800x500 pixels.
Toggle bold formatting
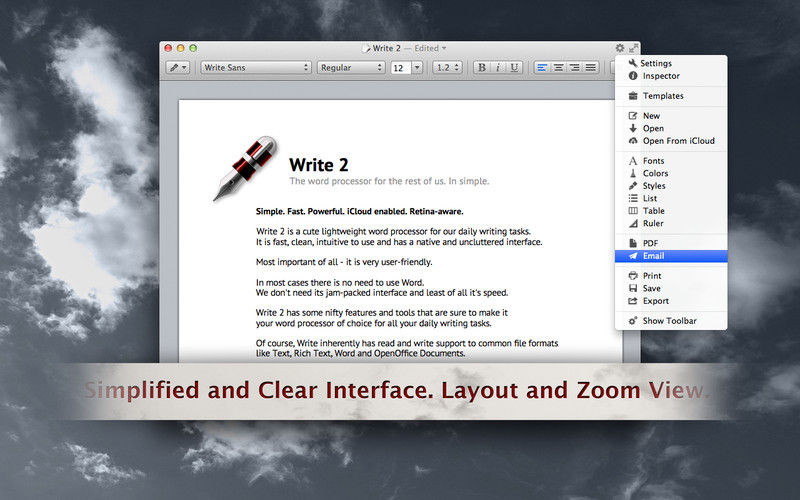point(482,67)
